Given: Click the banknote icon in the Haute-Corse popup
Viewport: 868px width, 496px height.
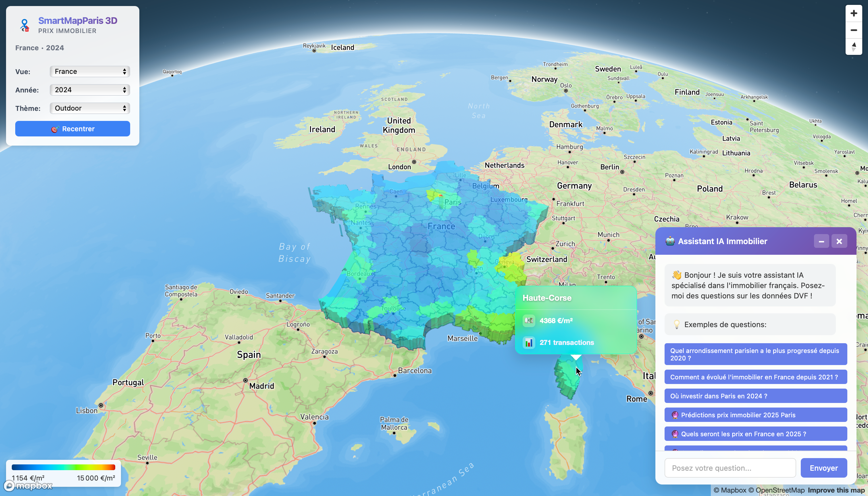Looking at the screenshot, I should pos(529,321).
